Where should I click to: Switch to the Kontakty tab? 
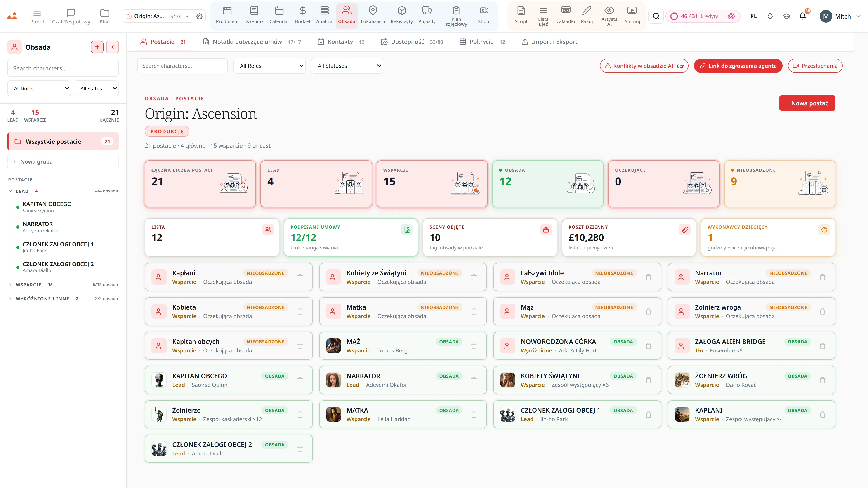point(341,42)
